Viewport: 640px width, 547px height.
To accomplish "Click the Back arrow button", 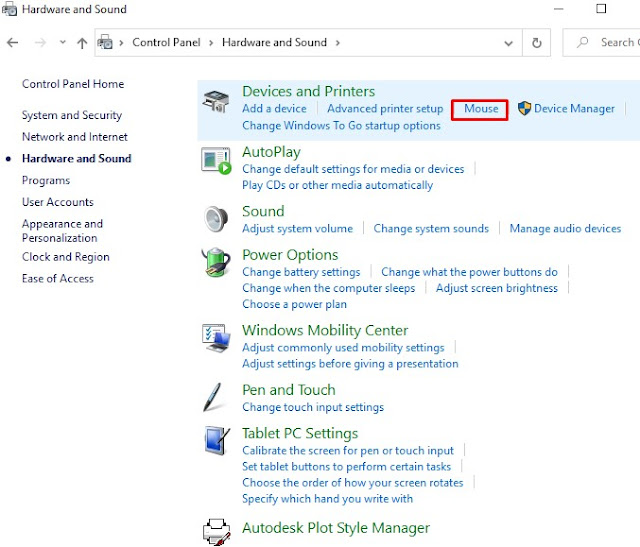I will [13, 42].
